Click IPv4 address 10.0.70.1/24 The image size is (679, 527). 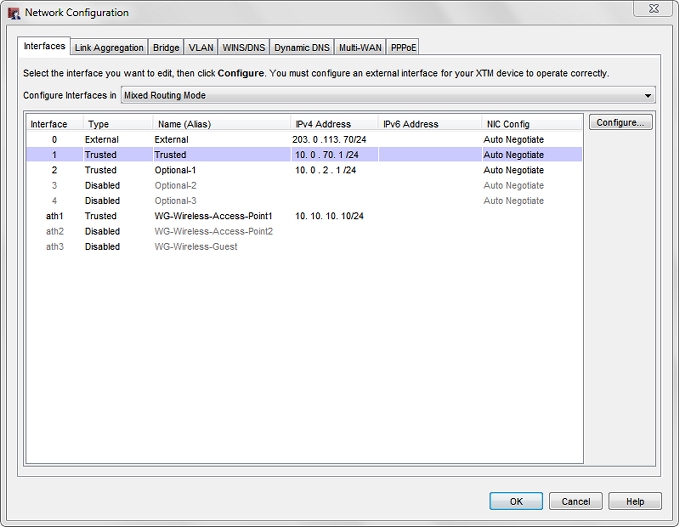tap(327, 155)
